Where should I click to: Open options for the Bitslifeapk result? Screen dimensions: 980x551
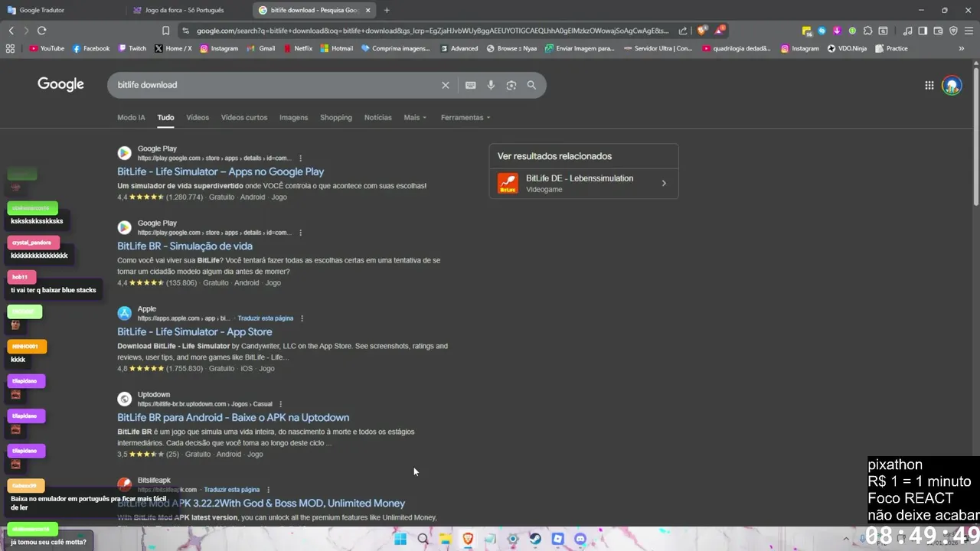click(268, 490)
